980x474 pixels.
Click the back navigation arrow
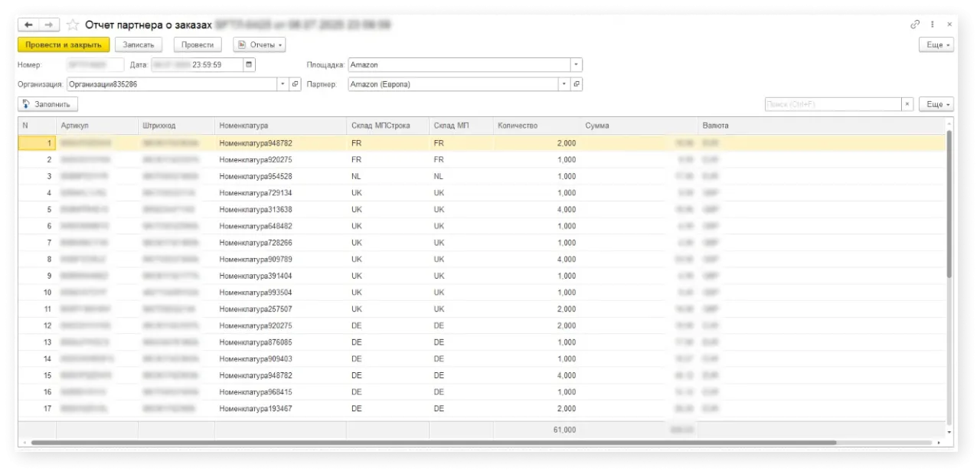27,24
